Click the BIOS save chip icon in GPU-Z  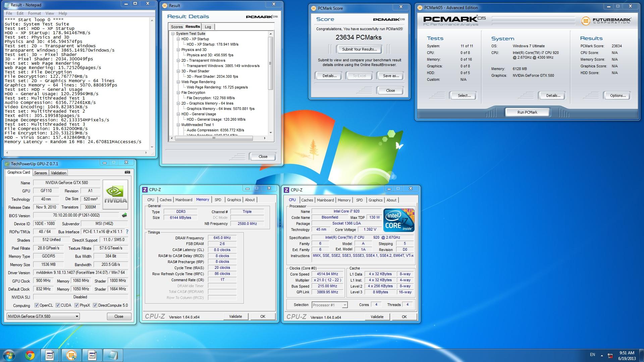pos(124,215)
